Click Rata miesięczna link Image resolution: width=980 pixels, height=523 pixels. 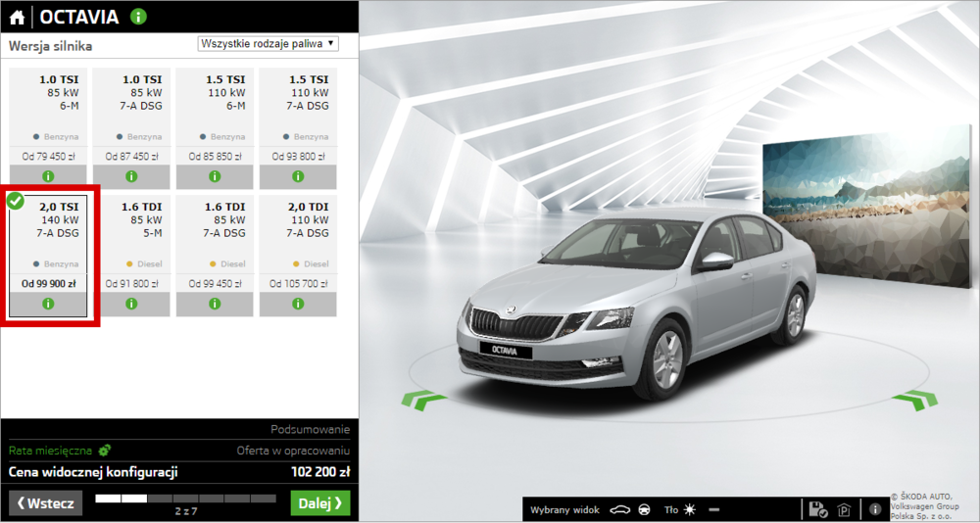[50, 451]
